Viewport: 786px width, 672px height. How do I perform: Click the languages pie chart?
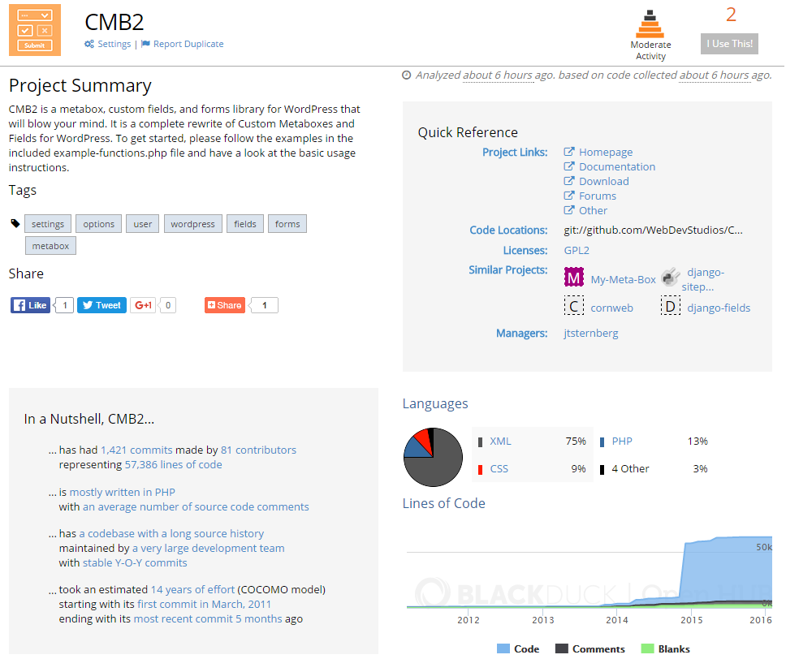pos(433,457)
